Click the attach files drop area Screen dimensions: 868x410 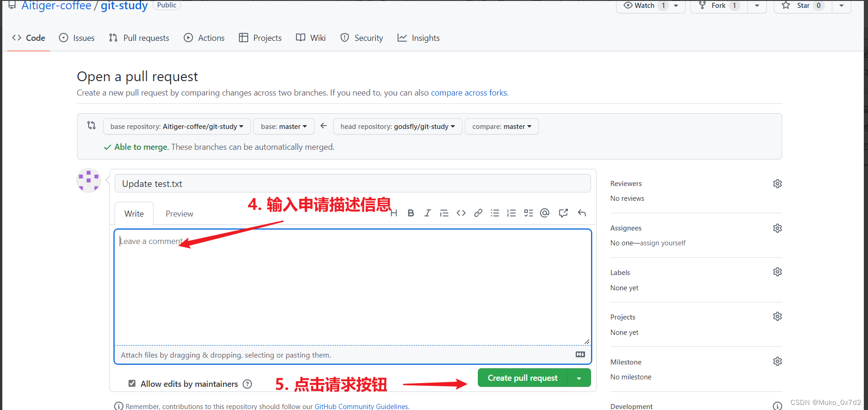(x=353, y=355)
